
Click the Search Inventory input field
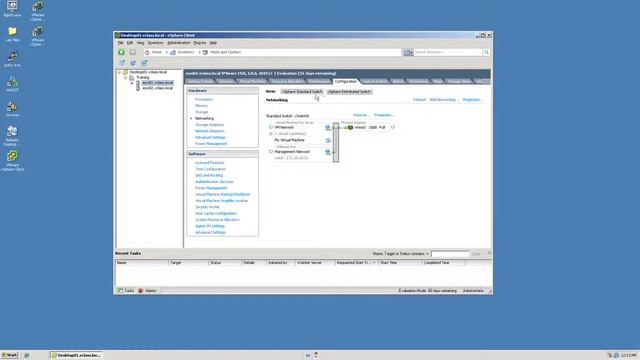(448, 52)
